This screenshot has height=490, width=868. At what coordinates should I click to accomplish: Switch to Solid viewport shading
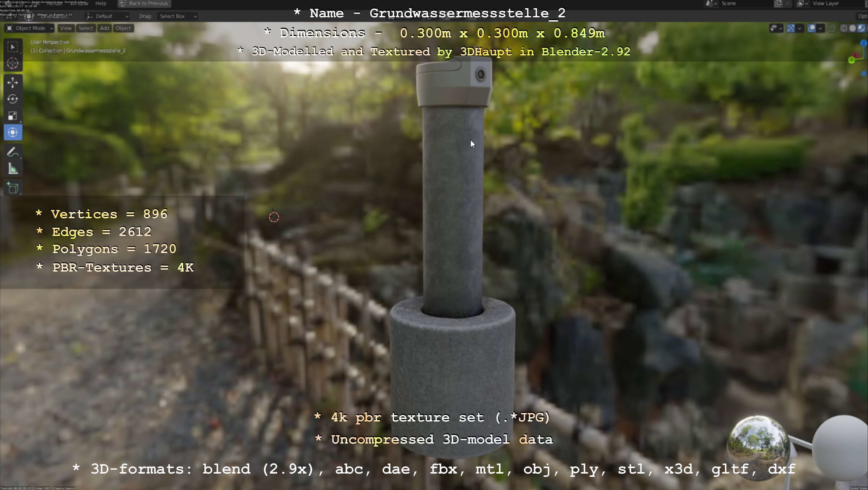(852, 28)
